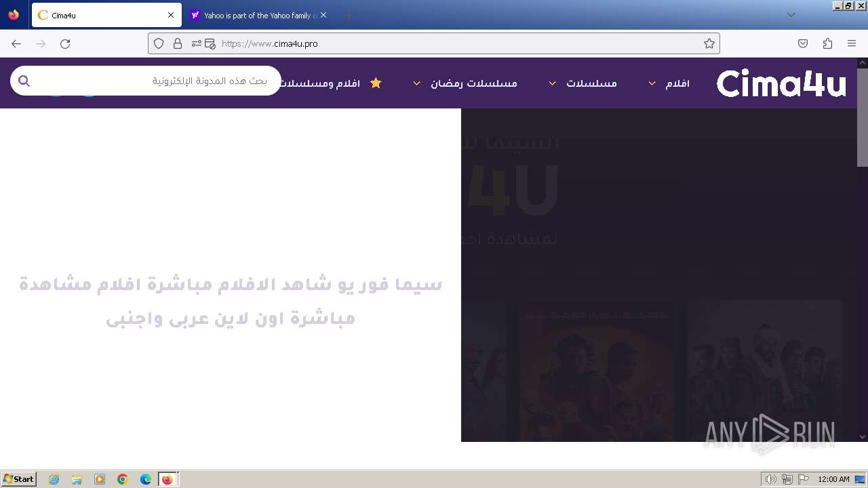868x488 pixels.
Task: Click the سيما فور يو heading text
Action: click(231, 301)
